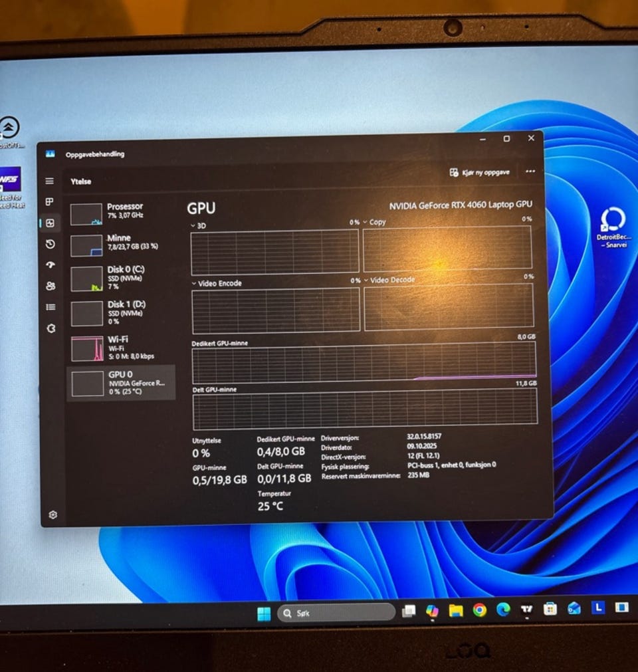Select the Performance page icon in sidebar

pos(50,223)
